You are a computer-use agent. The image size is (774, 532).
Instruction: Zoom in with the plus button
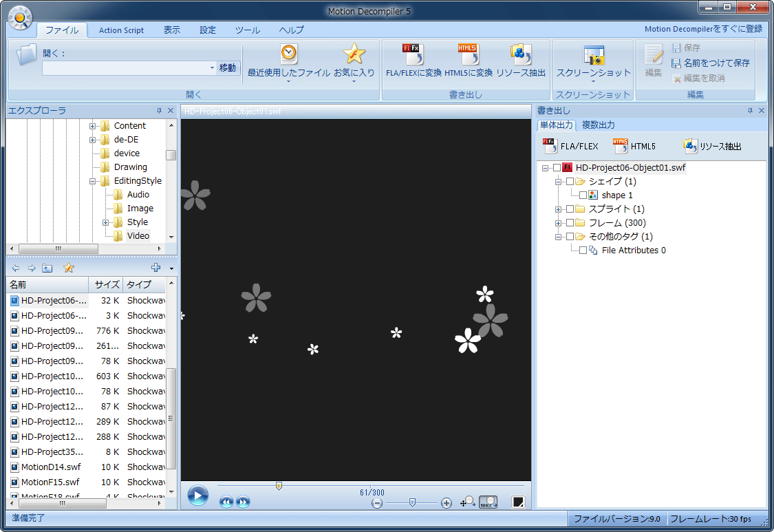[x=447, y=503]
